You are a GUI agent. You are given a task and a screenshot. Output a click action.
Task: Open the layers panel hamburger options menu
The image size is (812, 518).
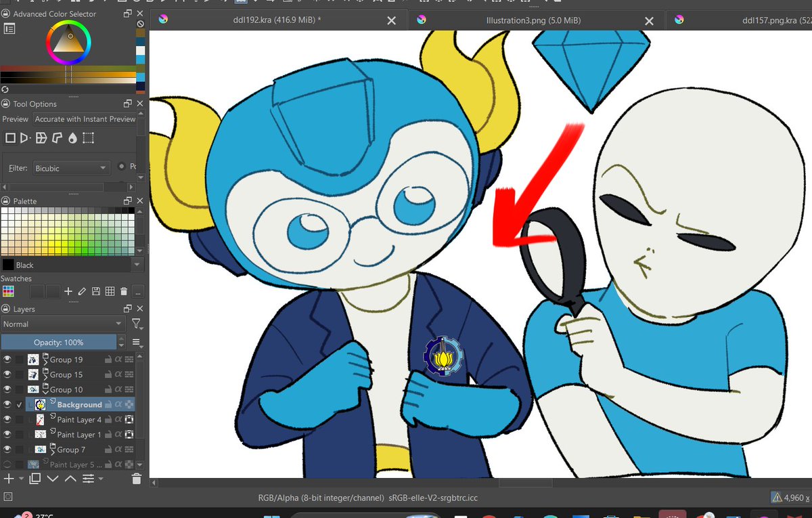[136, 343]
